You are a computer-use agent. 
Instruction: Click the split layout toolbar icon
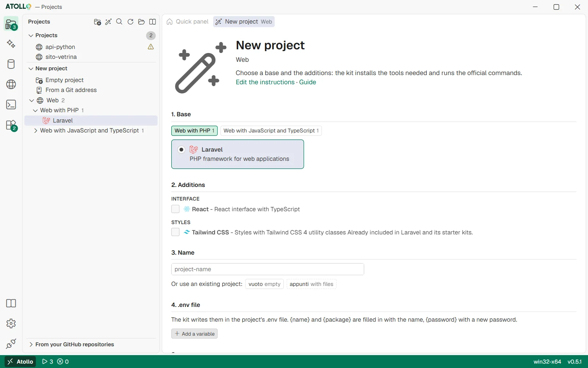click(x=153, y=22)
